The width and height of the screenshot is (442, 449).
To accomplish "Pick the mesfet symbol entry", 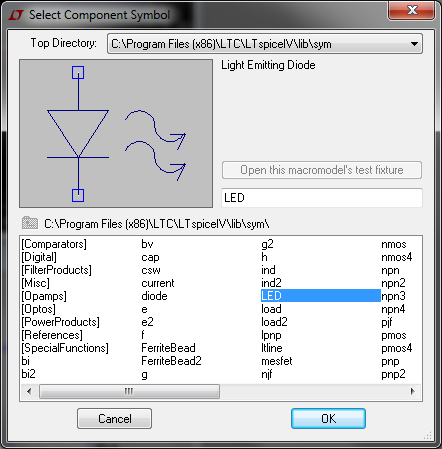I will pos(277,361).
